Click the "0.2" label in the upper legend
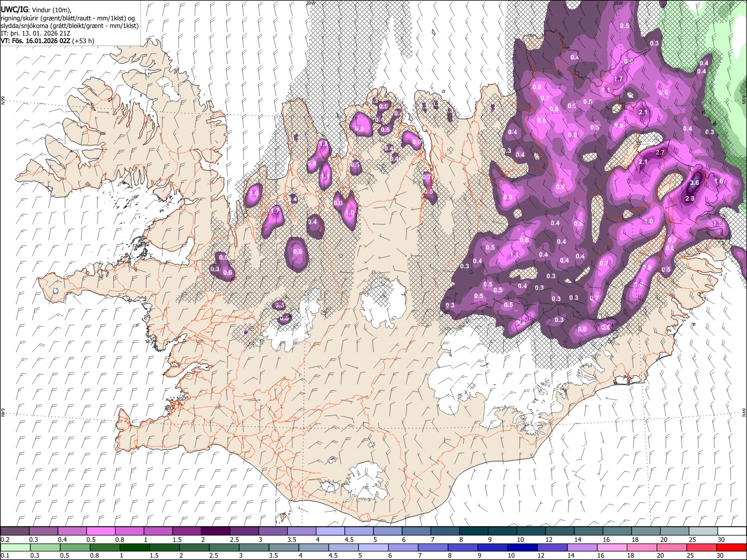Screen dimensions: 747x560 point(5,540)
